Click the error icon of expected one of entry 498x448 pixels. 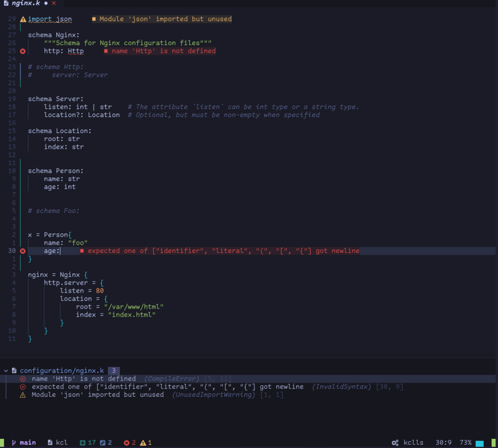(x=23, y=387)
